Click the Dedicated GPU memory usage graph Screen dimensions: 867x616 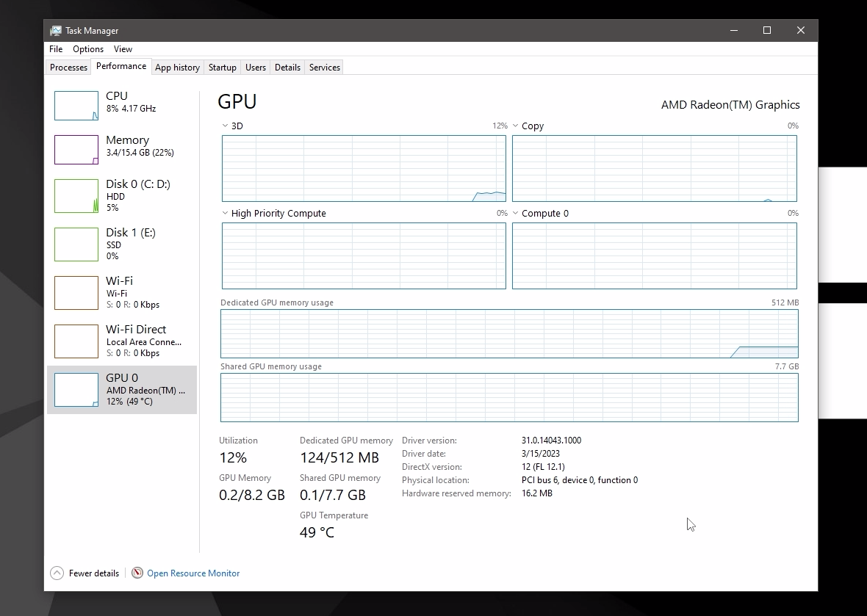click(510, 333)
